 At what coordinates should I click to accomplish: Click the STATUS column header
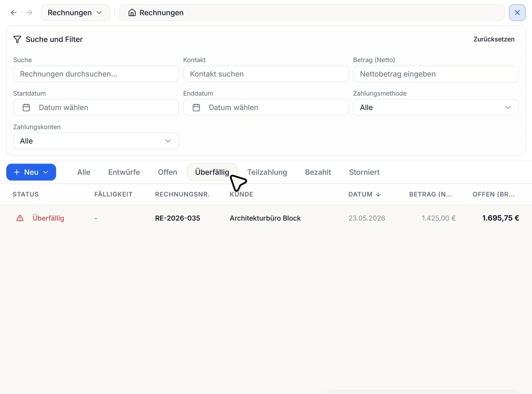[x=26, y=195]
